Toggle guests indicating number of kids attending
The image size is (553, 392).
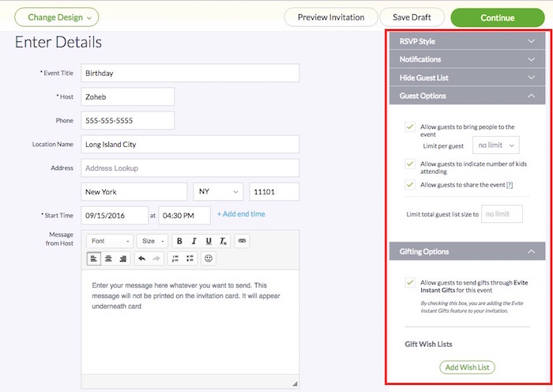tap(410, 164)
